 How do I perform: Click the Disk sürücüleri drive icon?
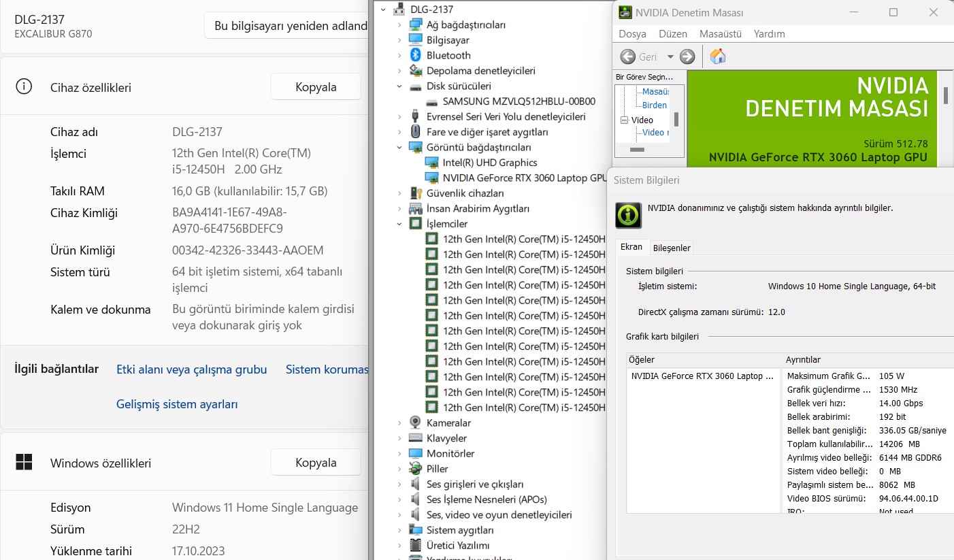tap(416, 86)
